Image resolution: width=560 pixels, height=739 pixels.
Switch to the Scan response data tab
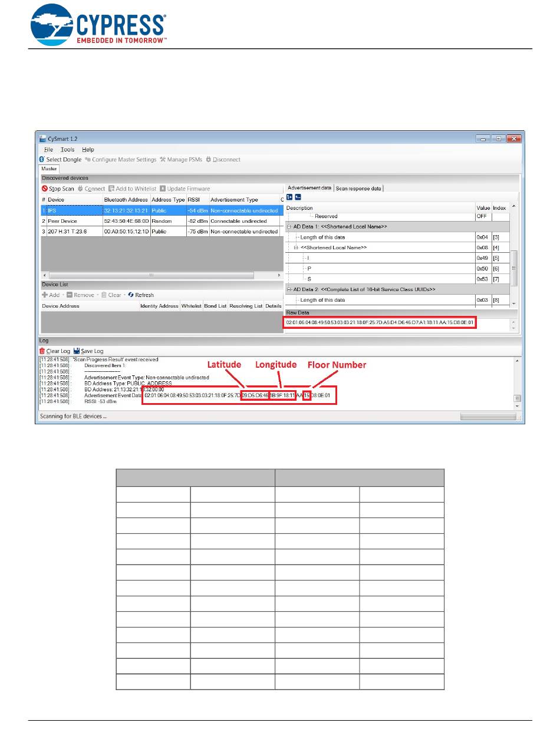358,188
